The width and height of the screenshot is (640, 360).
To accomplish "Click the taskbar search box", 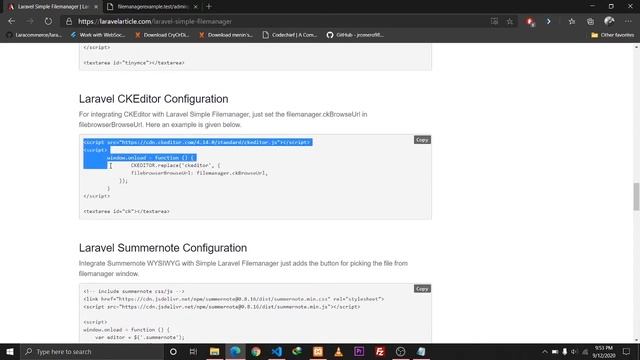I will pos(92,351).
